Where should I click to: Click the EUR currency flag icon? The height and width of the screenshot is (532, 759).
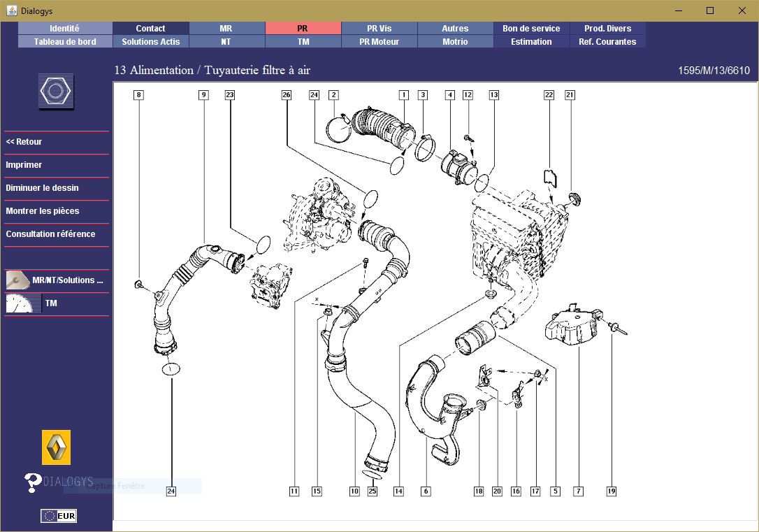59,516
